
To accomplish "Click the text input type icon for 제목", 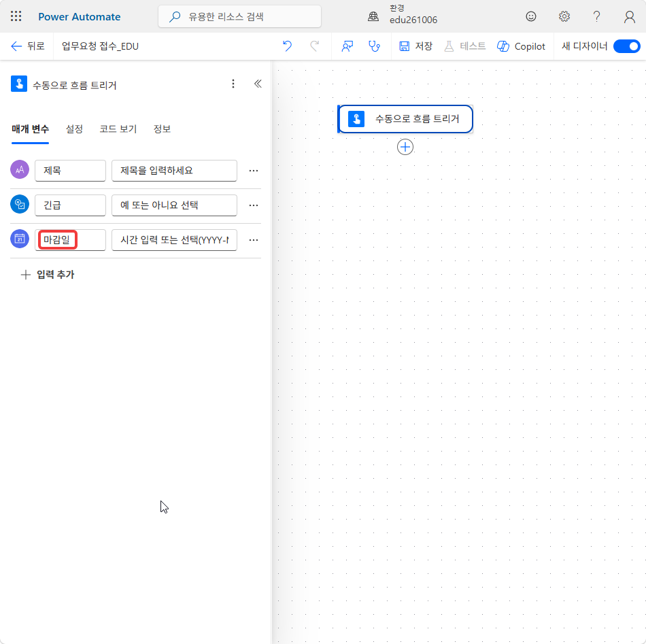I will [20, 169].
